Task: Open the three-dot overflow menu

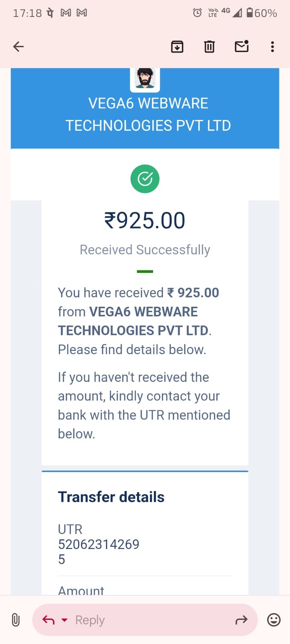Action: (273, 47)
